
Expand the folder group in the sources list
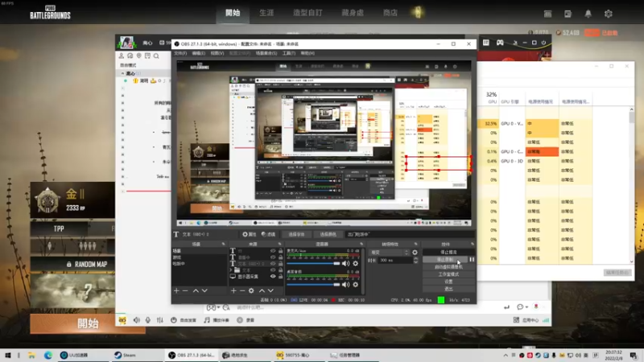pyautogui.click(x=231, y=270)
